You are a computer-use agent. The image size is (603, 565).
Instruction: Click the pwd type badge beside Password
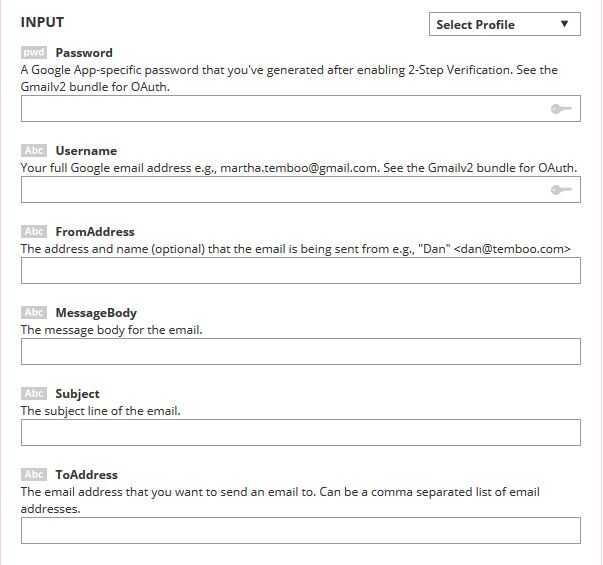tap(33, 52)
